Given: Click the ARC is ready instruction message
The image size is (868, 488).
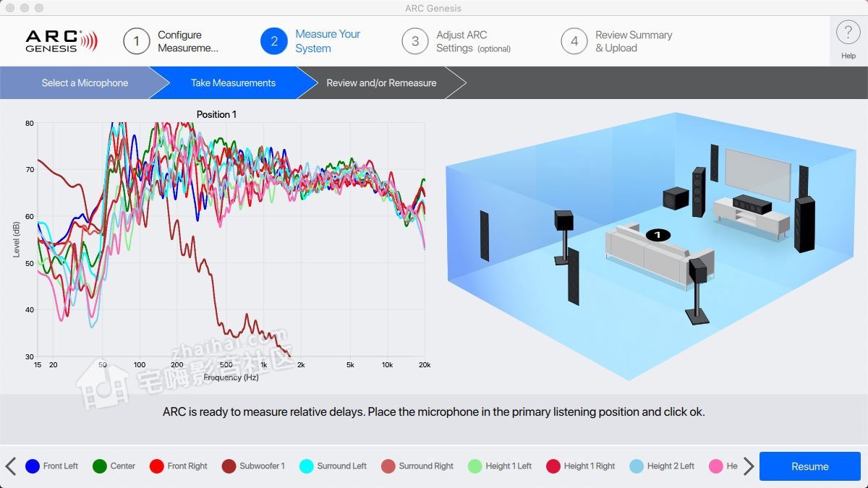Looking at the screenshot, I should (x=434, y=412).
